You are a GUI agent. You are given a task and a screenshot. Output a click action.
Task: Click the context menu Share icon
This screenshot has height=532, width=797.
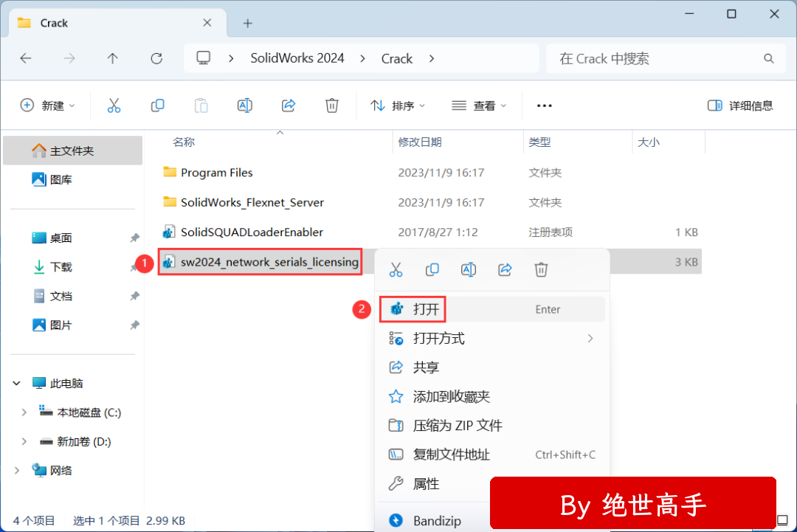tap(505, 269)
